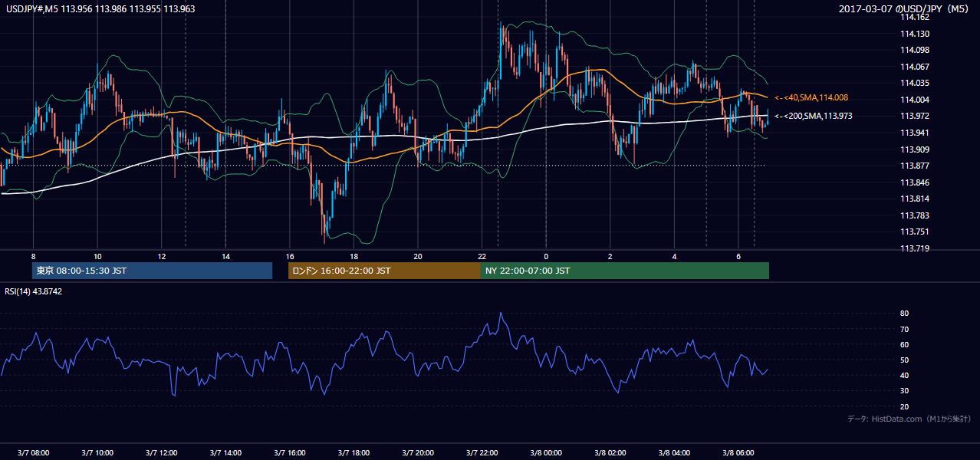Viewport: 980px width, 460px height.
Task: Click the RSI scale value 50
Action: coord(904,360)
